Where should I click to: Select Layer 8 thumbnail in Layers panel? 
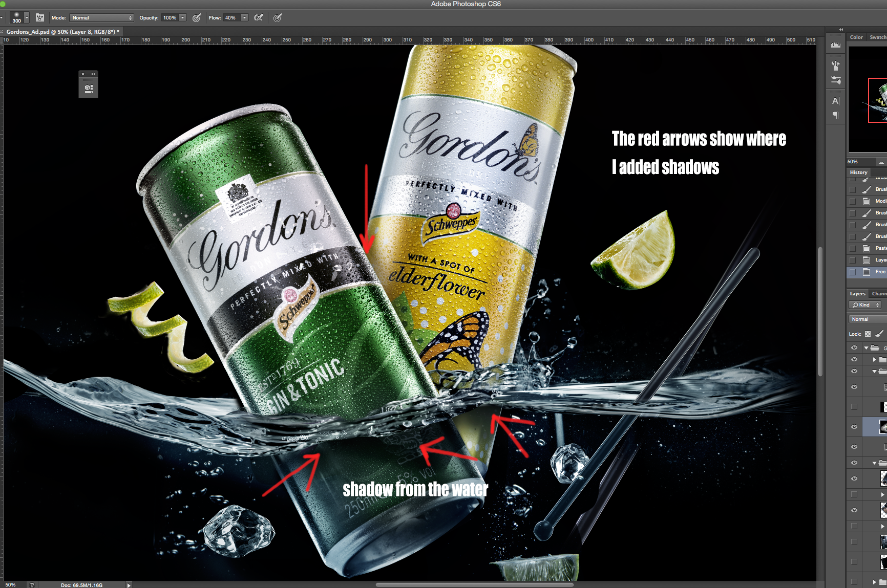pos(883,427)
